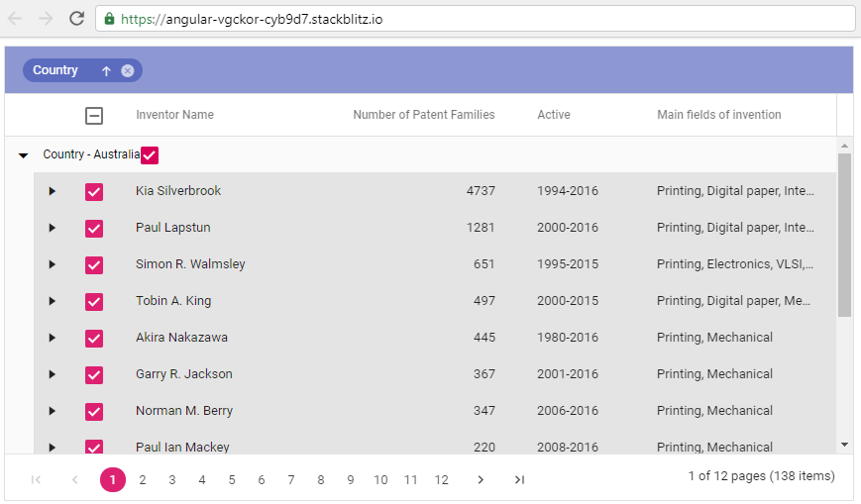Open page 5 in pager
Image resolution: width=861 pixels, height=504 pixels.
click(232, 479)
